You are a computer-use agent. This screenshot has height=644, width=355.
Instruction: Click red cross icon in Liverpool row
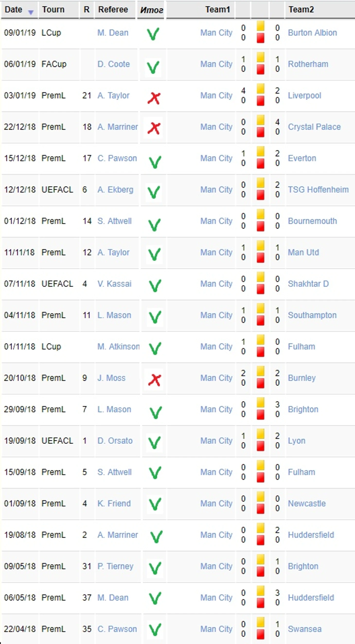coord(154,98)
